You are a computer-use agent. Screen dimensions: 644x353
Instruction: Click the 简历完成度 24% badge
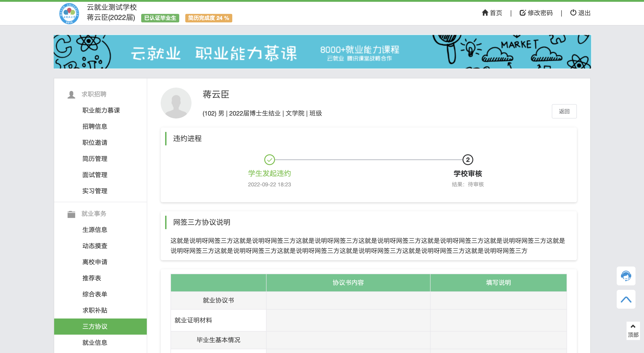208,18
